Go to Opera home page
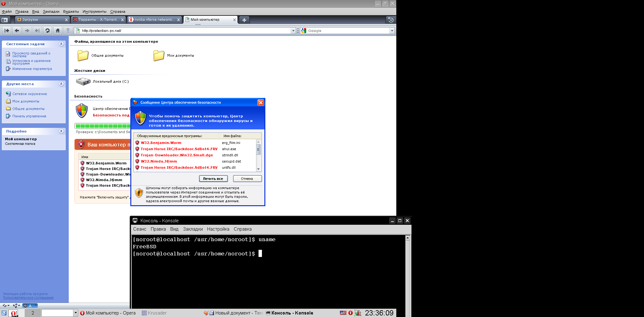644x317 pixels. [x=58, y=31]
